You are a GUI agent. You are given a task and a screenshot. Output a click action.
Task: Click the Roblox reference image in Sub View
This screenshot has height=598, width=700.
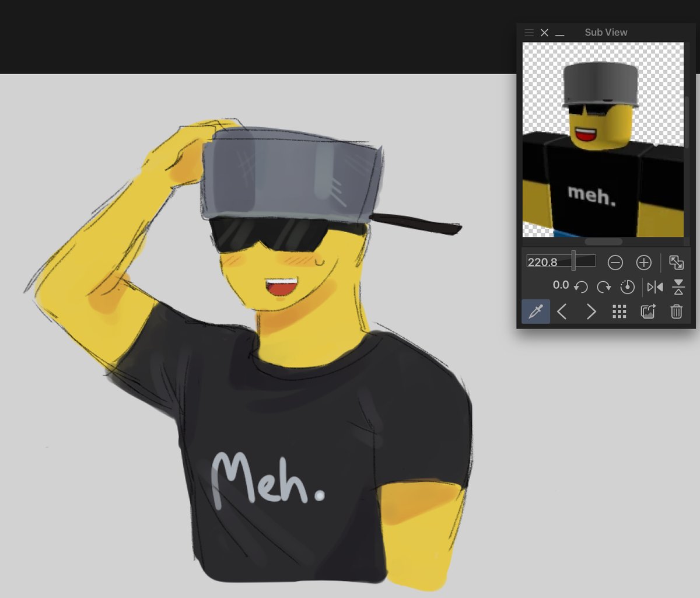603,139
